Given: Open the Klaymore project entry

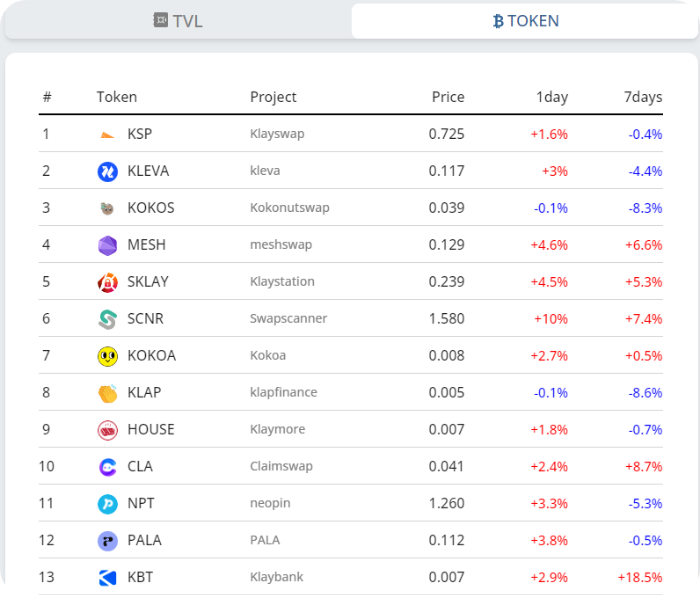Looking at the screenshot, I should [x=277, y=429].
